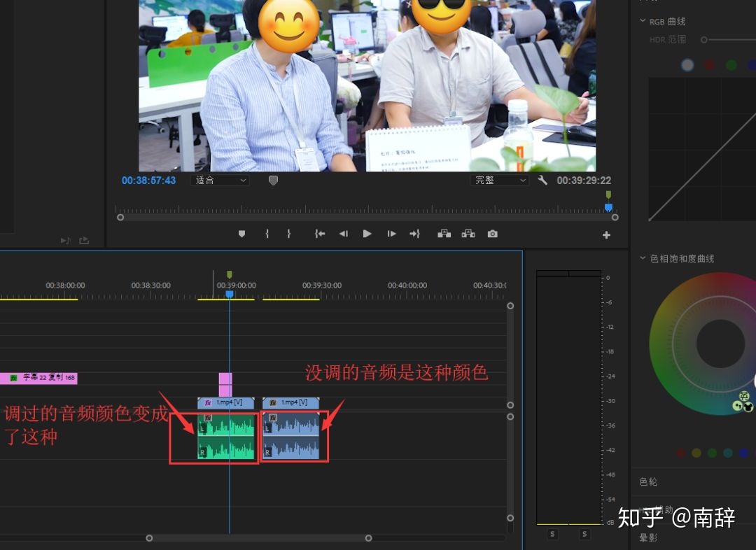
Task: Toggle solo on right audio meter channel
Action: click(x=584, y=534)
